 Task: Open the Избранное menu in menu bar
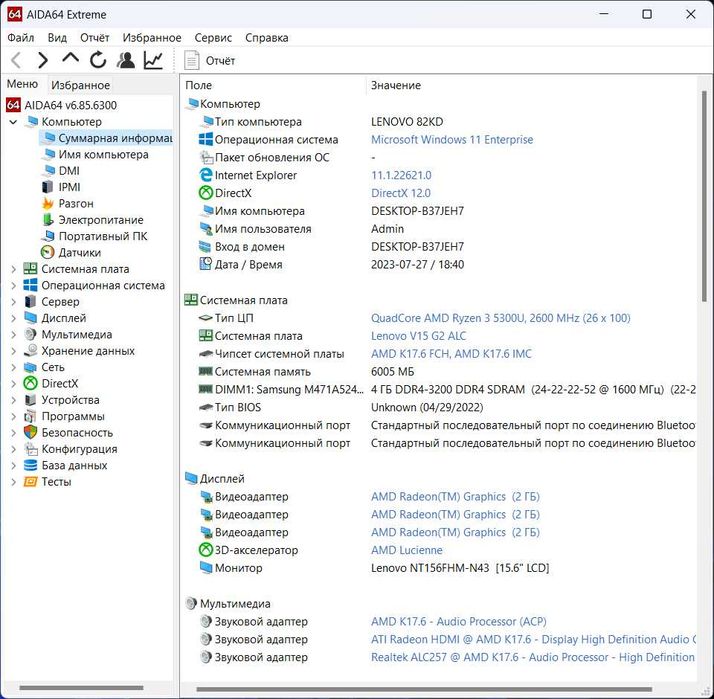coord(152,38)
